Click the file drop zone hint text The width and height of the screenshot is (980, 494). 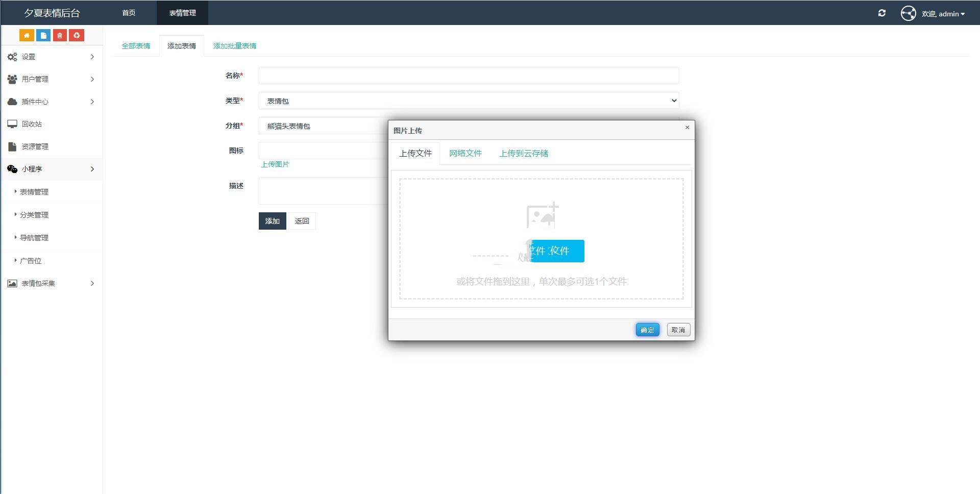[541, 282]
